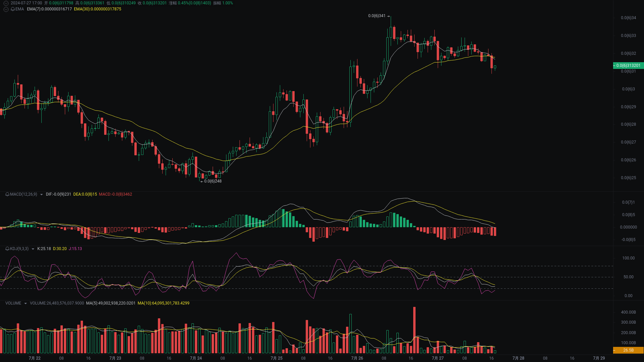Screen dimensions: 644x362
Task: Click the current price tag 313201 on right axis
Action: (x=629, y=66)
